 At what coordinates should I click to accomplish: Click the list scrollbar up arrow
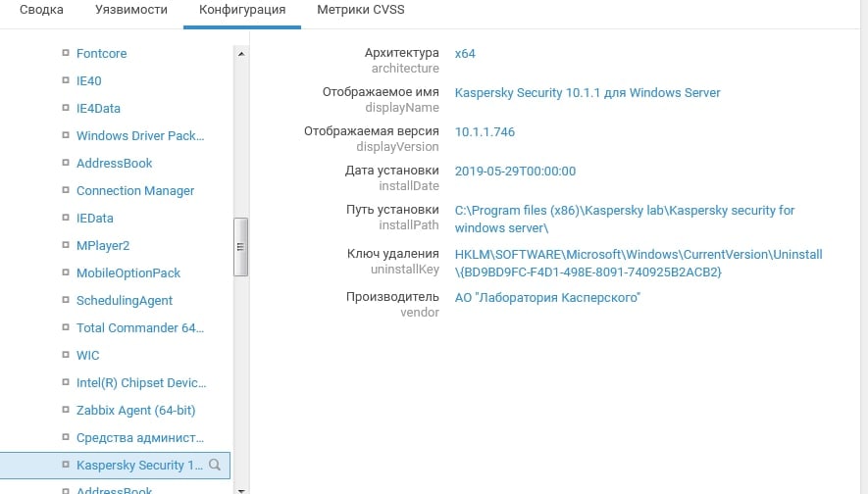pos(241,54)
